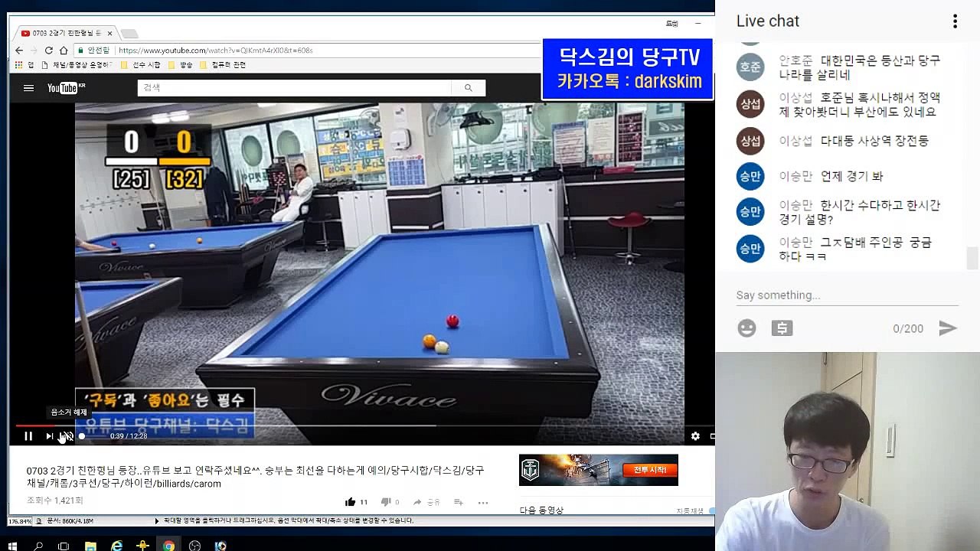The height and width of the screenshot is (551, 980).
Task: Click the ad's 전투 시작 button
Action: point(649,469)
